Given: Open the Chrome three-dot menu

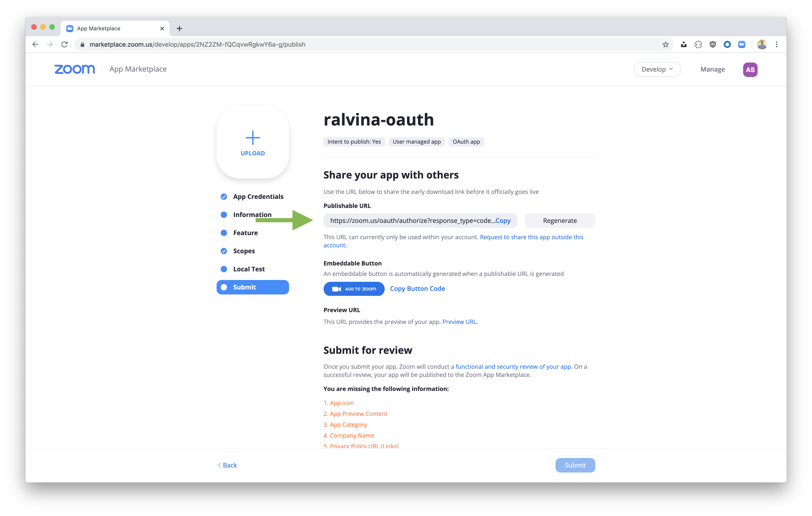Looking at the screenshot, I should tap(777, 44).
